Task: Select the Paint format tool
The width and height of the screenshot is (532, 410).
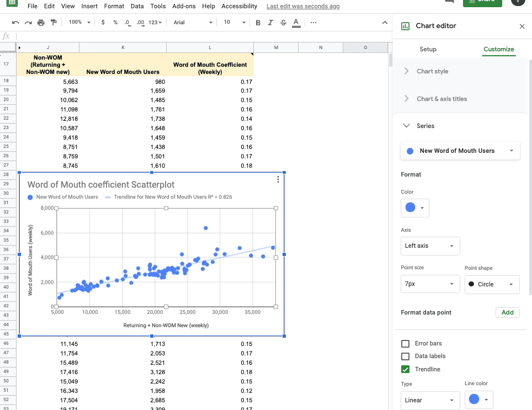Action: pyautogui.click(x=53, y=23)
